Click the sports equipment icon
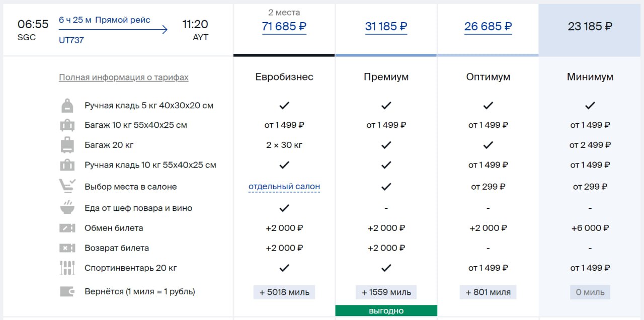The width and height of the screenshot is (644, 320). tap(67, 268)
